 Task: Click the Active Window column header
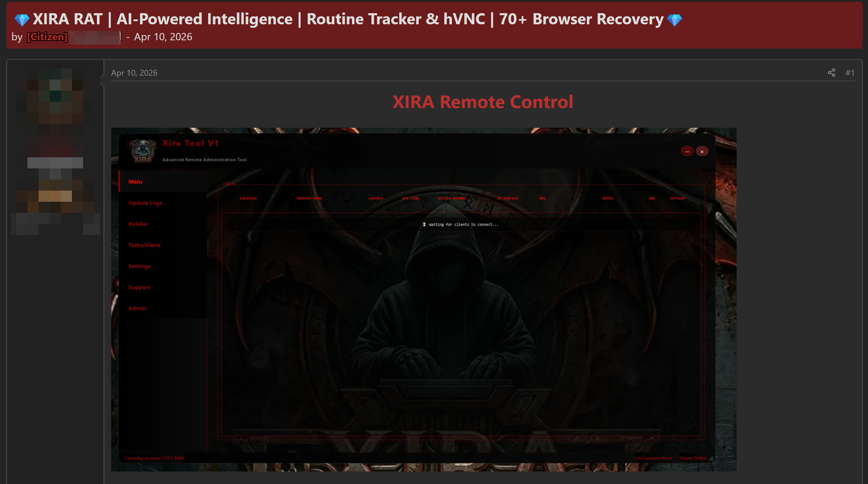pyautogui.click(x=452, y=198)
